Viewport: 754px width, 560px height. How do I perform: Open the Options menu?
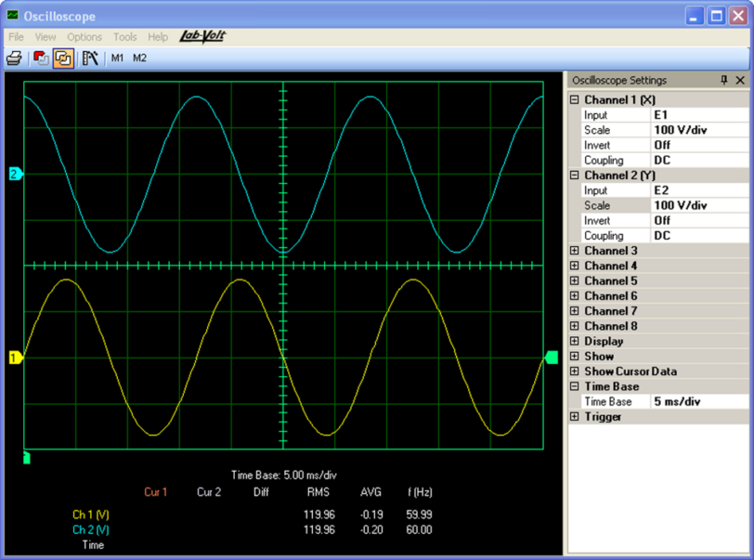click(x=84, y=37)
